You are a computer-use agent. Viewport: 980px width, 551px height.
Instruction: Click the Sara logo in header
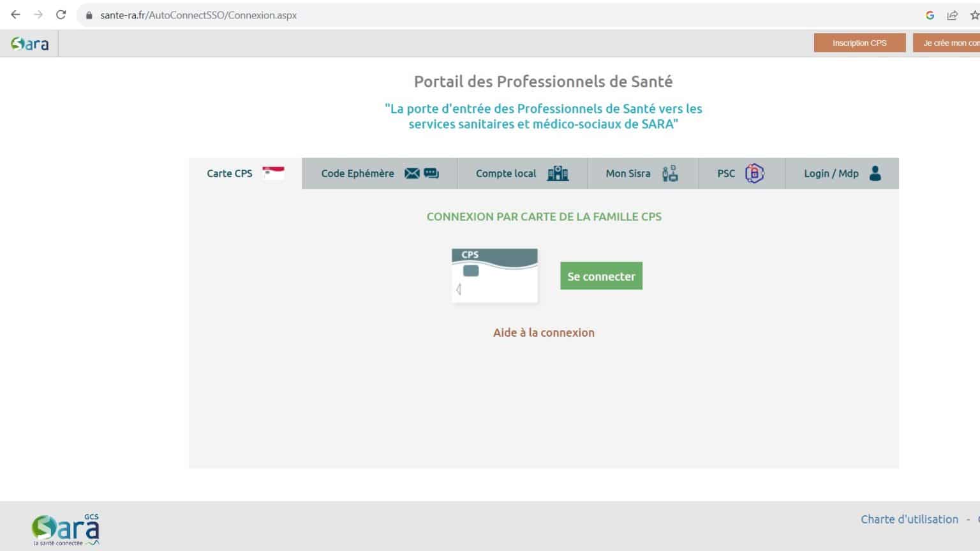point(29,43)
